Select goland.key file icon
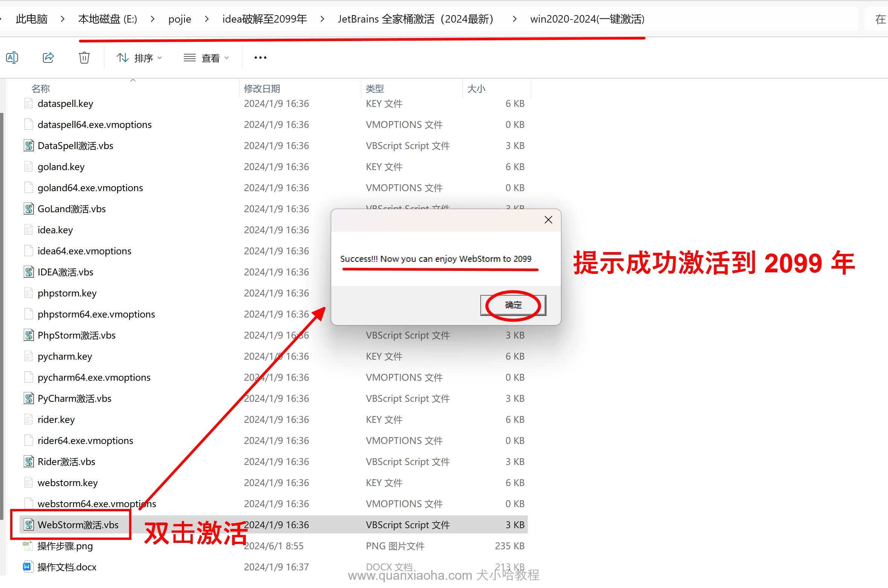 pyautogui.click(x=29, y=166)
